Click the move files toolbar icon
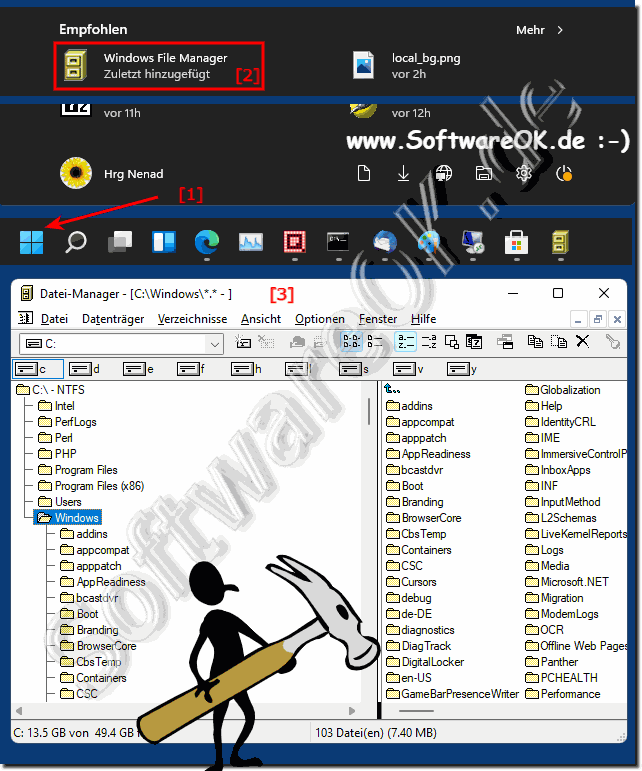 (559, 342)
